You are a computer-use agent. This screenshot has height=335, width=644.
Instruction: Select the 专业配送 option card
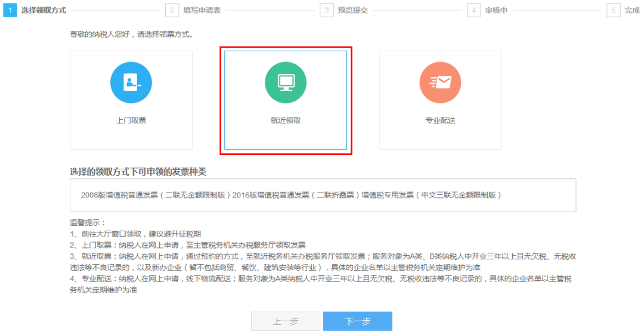coord(440,100)
